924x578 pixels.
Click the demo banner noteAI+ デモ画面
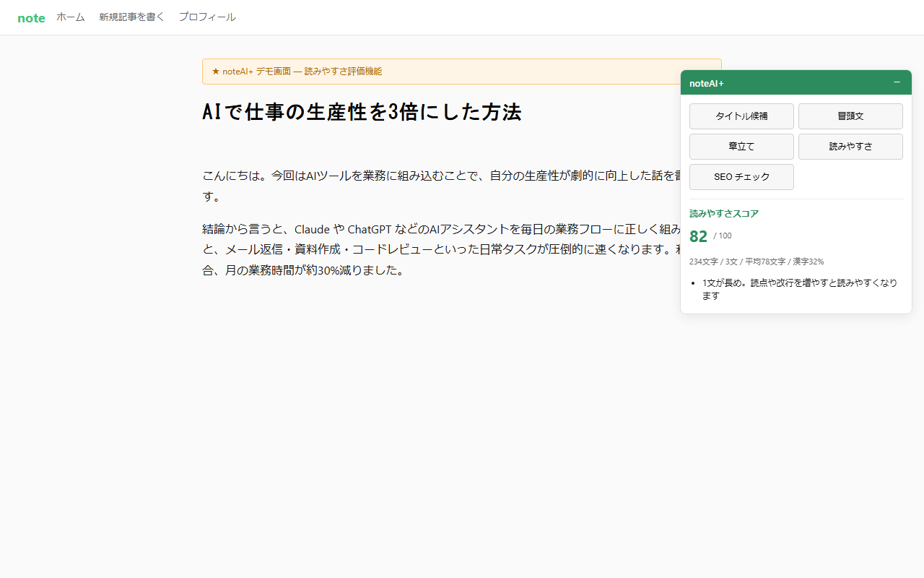[x=462, y=72]
